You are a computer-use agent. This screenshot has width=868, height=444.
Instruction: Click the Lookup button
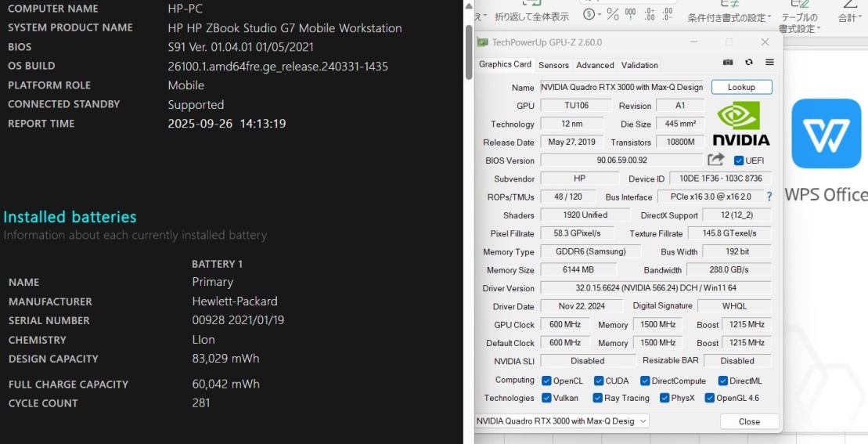point(741,87)
